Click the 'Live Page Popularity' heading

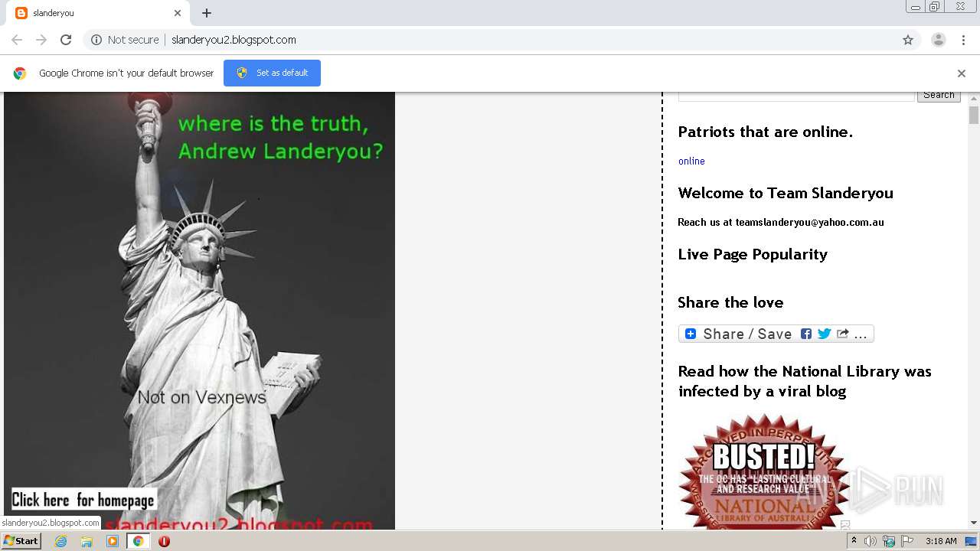(753, 254)
